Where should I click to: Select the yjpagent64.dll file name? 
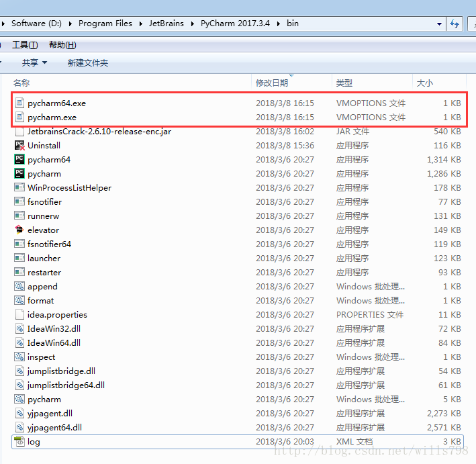[54, 427]
